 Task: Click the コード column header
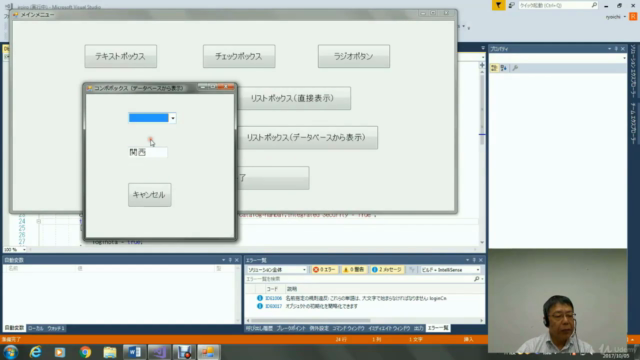pyautogui.click(x=272, y=289)
